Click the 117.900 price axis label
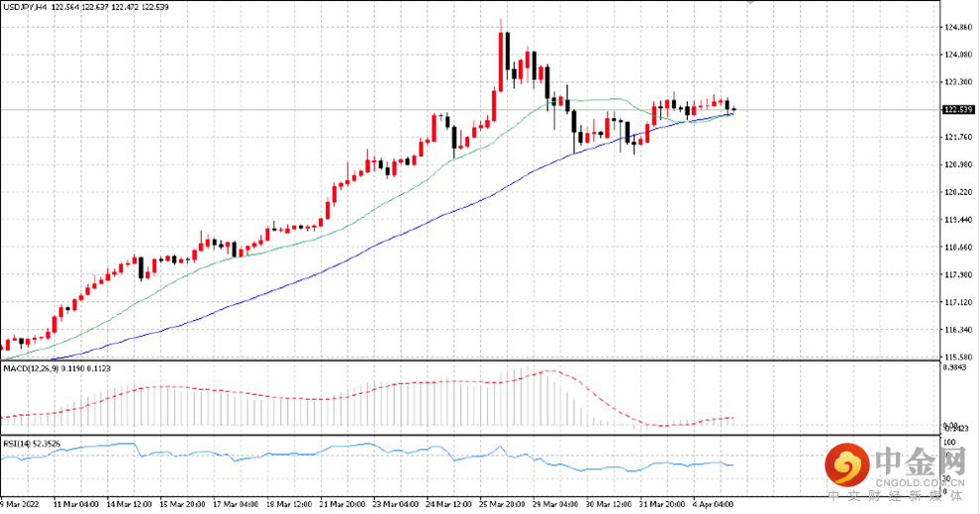The image size is (980, 514). 959,274
